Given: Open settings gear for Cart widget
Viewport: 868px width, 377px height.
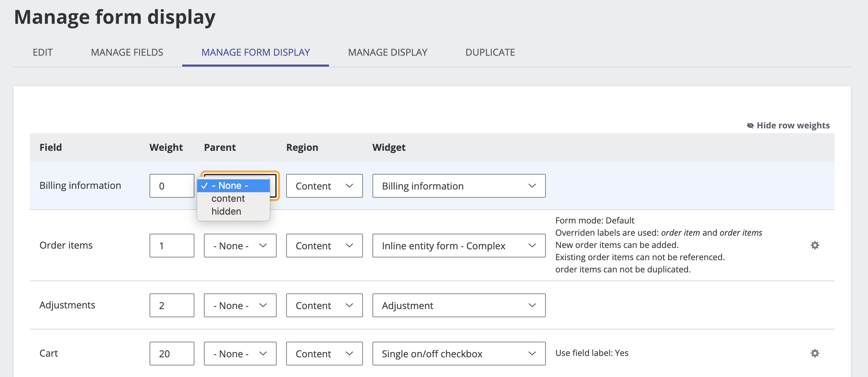Looking at the screenshot, I should 815,353.
